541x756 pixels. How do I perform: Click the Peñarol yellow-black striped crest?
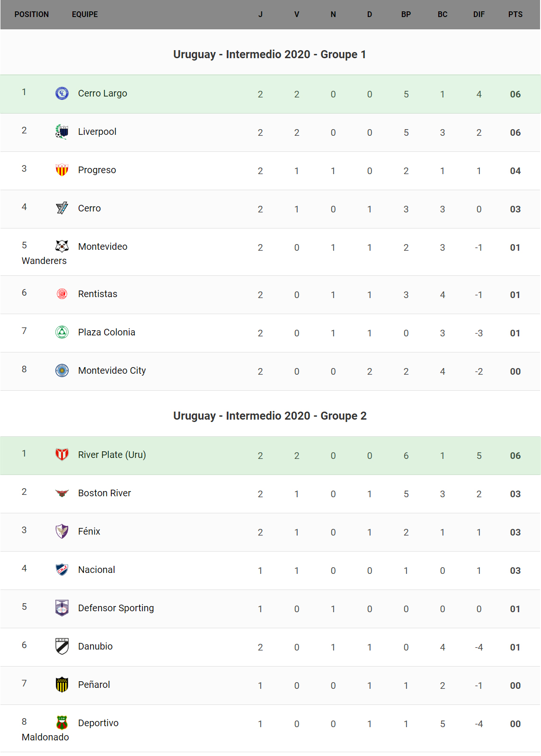(x=62, y=685)
